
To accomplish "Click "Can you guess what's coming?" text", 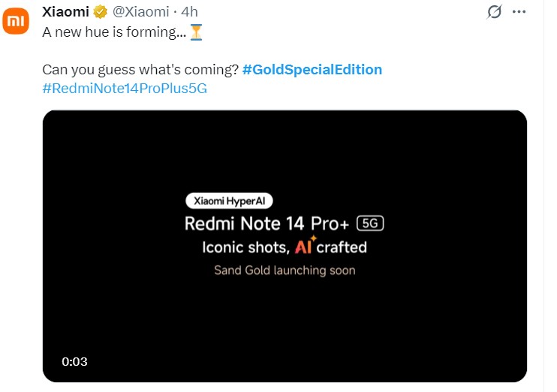I will pyautogui.click(x=140, y=69).
